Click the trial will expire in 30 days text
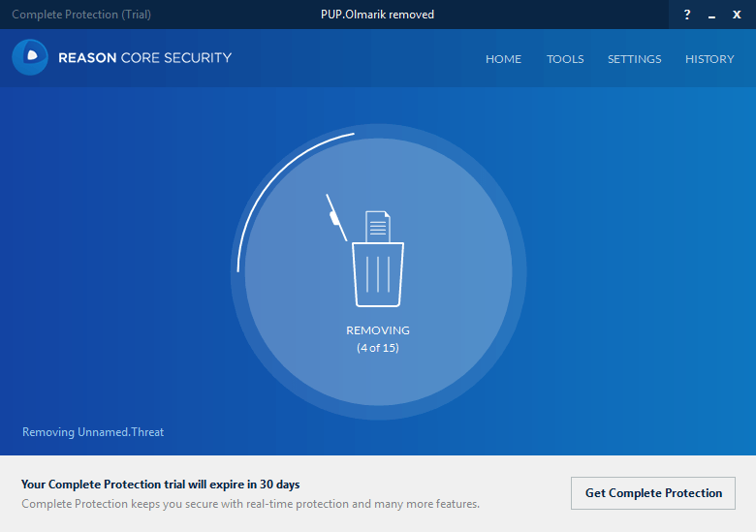Image resolution: width=756 pixels, height=532 pixels. click(161, 485)
